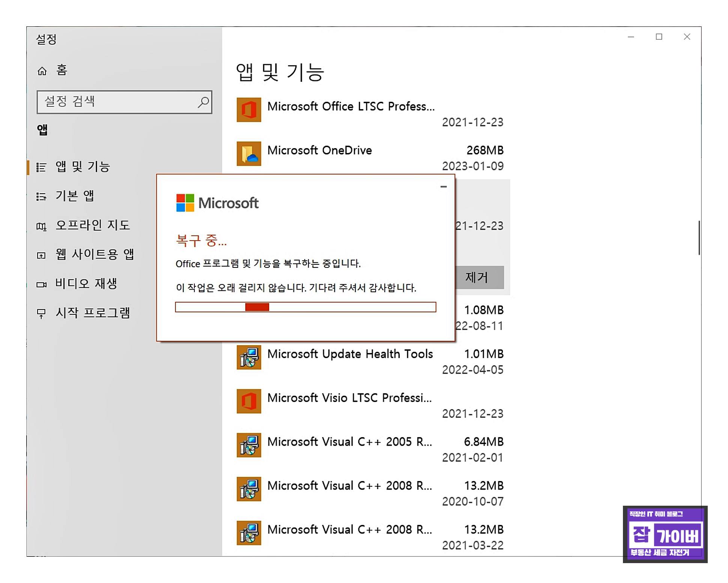This screenshot has height=583, width=728.
Task: Click the magnifier icon in search box
Action: point(203,102)
